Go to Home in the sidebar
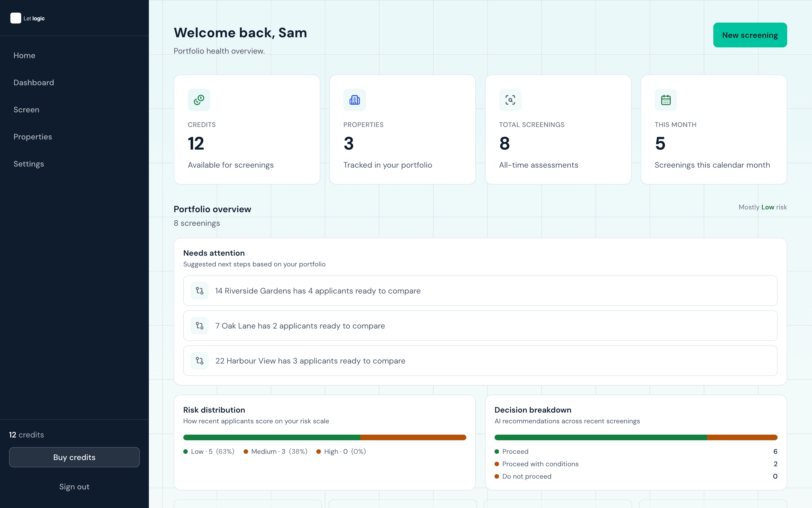Image resolution: width=812 pixels, height=508 pixels. click(25, 55)
